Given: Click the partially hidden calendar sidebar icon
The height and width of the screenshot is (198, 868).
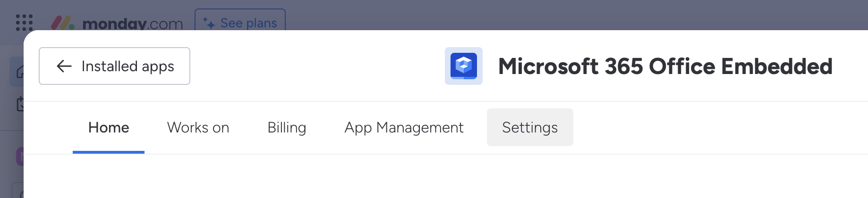Looking at the screenshot, I should (19, 104).
